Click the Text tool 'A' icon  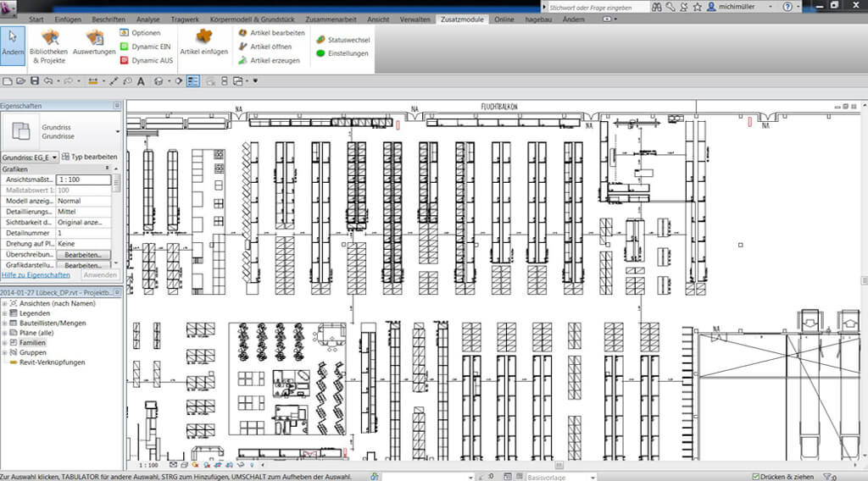click(x=142, y=81)
